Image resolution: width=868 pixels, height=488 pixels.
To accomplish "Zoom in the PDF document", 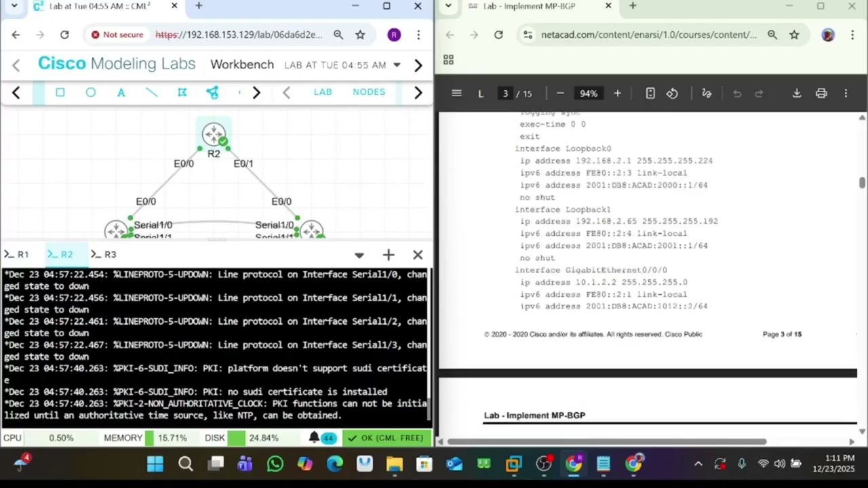I will coord(617,94).
